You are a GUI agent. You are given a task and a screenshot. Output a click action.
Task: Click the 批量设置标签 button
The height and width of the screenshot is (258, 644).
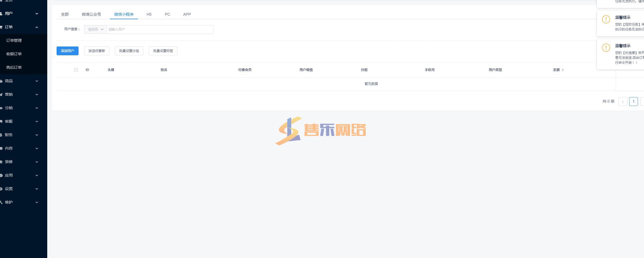point(163,51)
